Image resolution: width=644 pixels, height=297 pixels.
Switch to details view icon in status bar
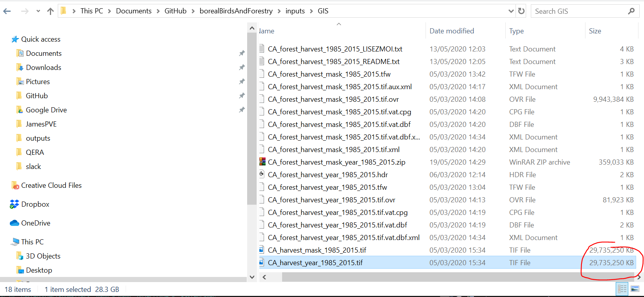point(622,290)
